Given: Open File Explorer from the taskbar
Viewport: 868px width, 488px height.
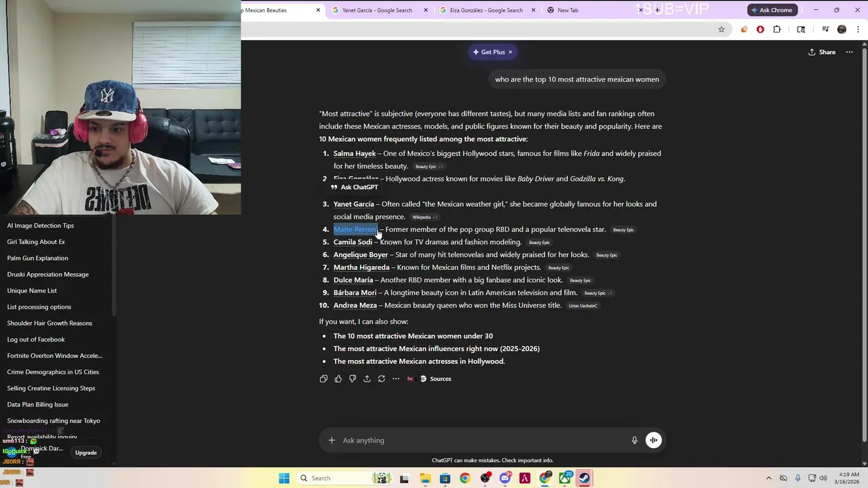Looking at the screenshot, I should pos(425,478).
